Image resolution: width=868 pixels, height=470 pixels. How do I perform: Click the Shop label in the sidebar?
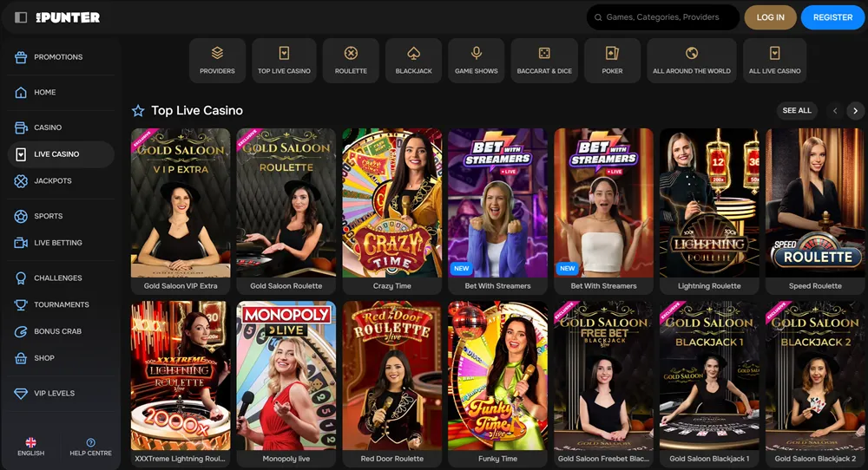click(44, 358)
